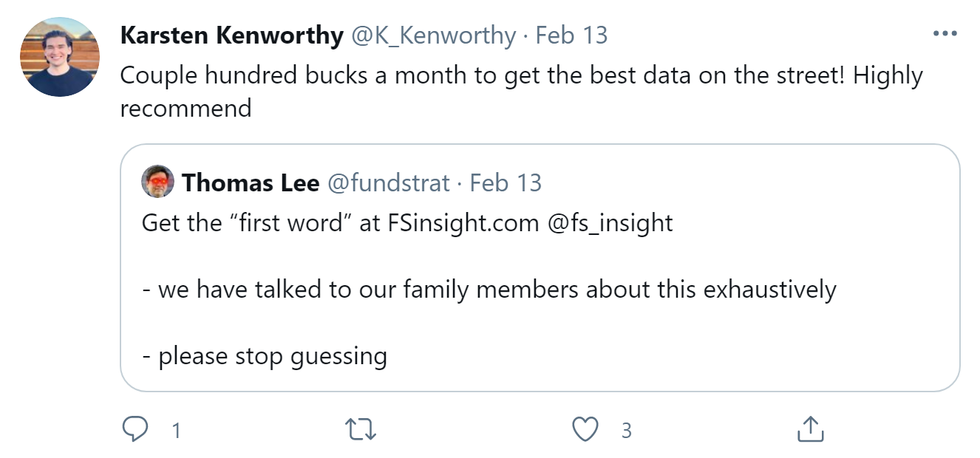Click the quoted line about family members
Screen dimensions: 980x458
(x=489, y=289)
